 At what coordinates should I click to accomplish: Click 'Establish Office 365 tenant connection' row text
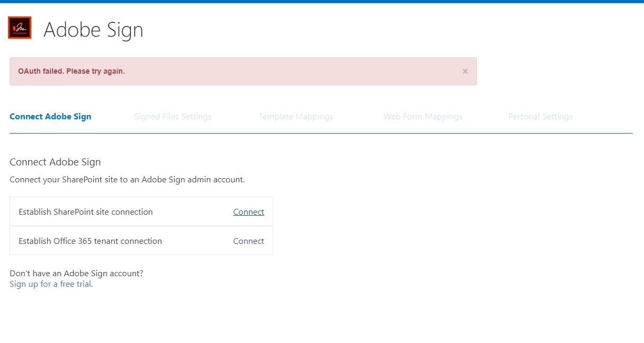coord(90,241)
